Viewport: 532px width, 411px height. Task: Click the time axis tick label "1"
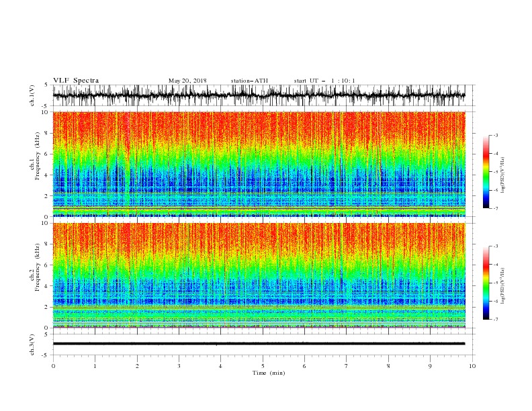click(x=95, y=366)
